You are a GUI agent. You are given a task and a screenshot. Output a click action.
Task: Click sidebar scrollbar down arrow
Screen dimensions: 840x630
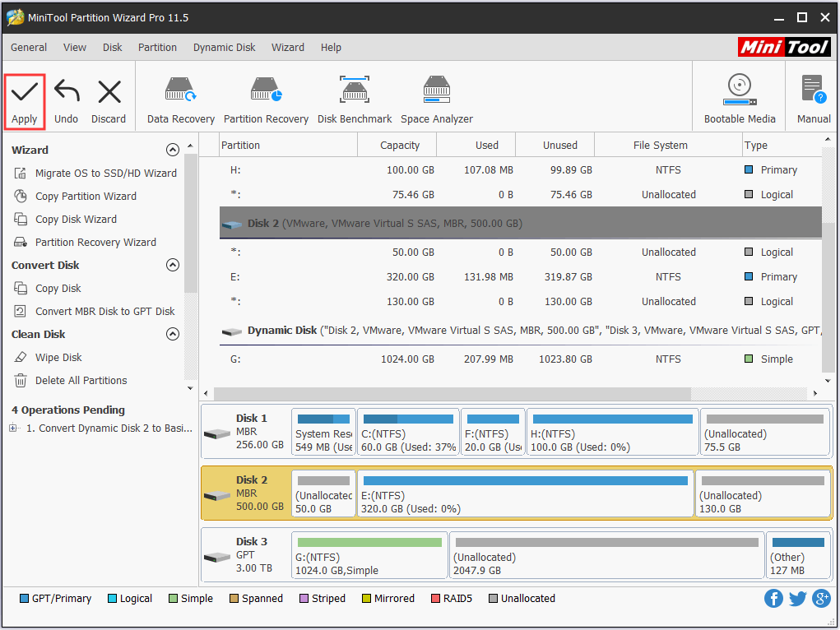(190, 388)
